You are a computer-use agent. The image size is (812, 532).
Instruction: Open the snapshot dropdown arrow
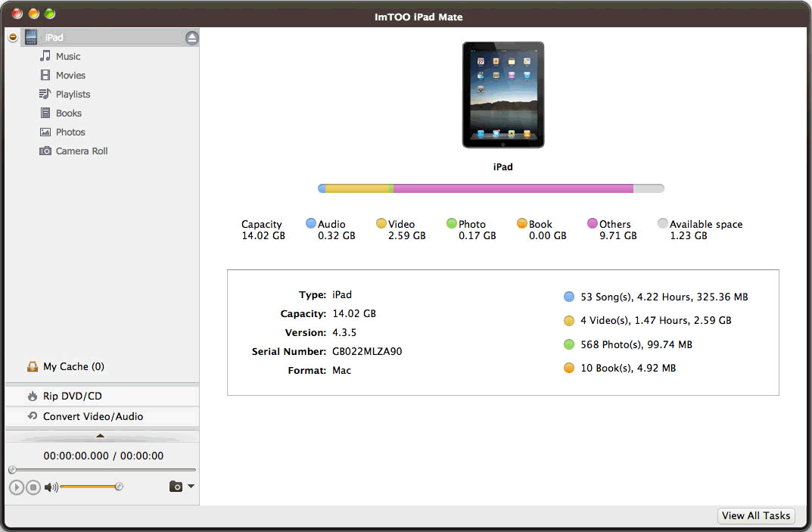[x=191, y=486]
